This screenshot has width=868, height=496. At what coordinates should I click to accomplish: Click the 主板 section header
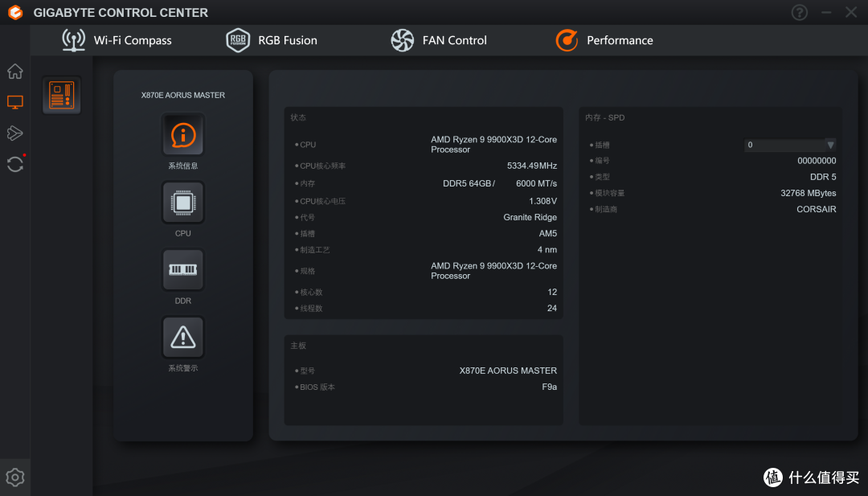tap(298, 346)
